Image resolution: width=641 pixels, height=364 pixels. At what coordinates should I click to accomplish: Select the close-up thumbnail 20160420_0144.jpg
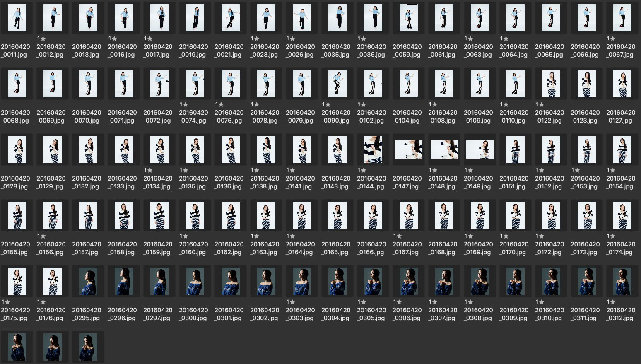(373, 149)
